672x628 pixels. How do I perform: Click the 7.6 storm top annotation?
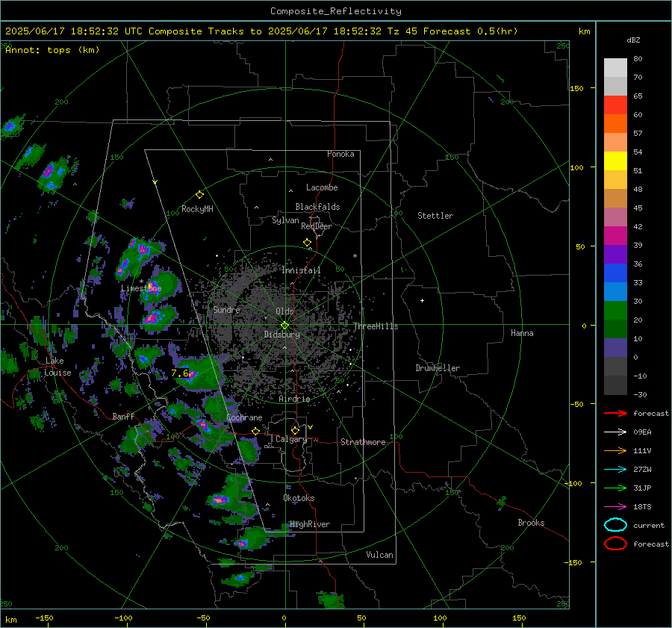(180, 373)
